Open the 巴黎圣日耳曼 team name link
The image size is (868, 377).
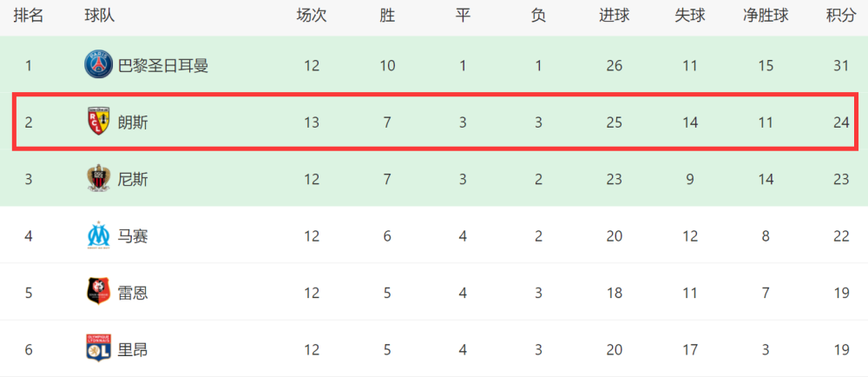[x=163, y=66]
